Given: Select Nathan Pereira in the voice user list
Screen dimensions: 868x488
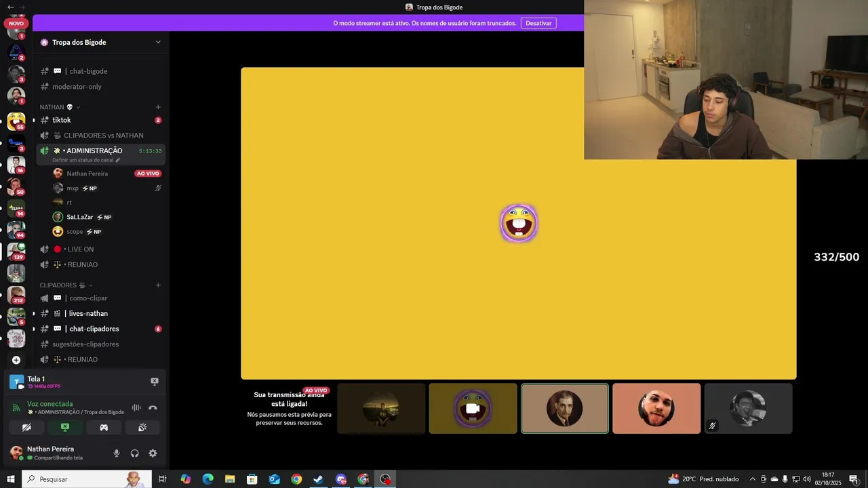Looking at the screenshot, I should click(x=87, y=174).
